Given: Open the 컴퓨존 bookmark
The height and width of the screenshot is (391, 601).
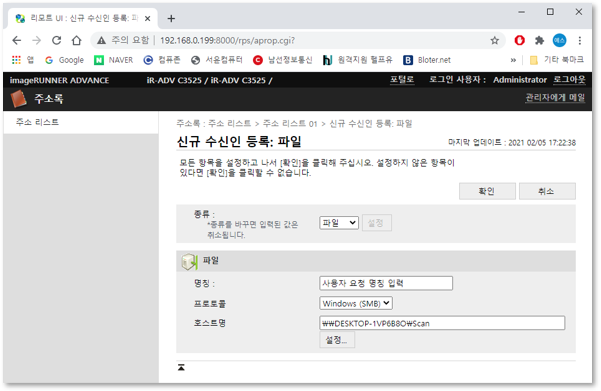Looking at the screenshot, I should pos(162,60).
